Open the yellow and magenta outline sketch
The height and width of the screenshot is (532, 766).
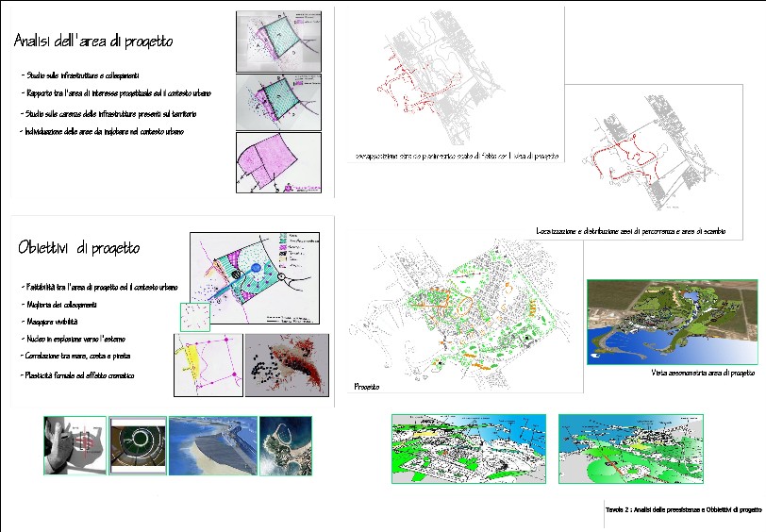[208, 365]
